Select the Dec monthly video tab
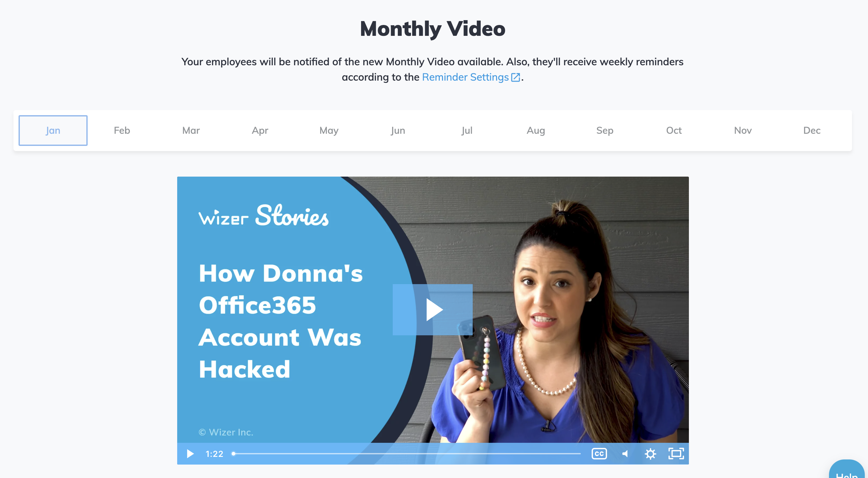 (812, 130)
